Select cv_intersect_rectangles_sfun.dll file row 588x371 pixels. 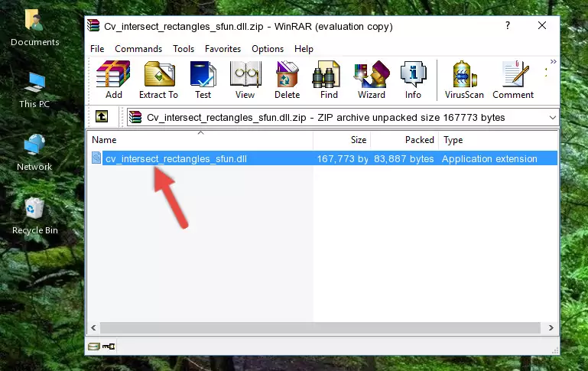point(325,158)
